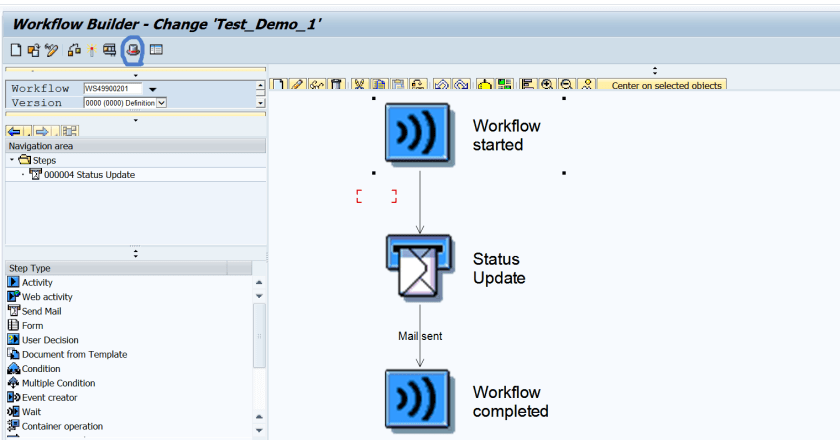
Task: Click down arrow of Workflow pane scrollbar
Action: (260, 103)
